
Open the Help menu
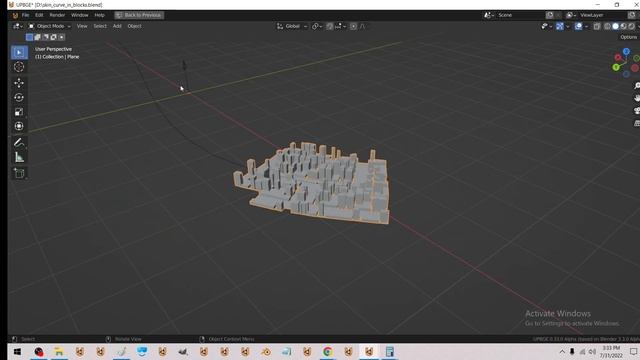point(100,15)
